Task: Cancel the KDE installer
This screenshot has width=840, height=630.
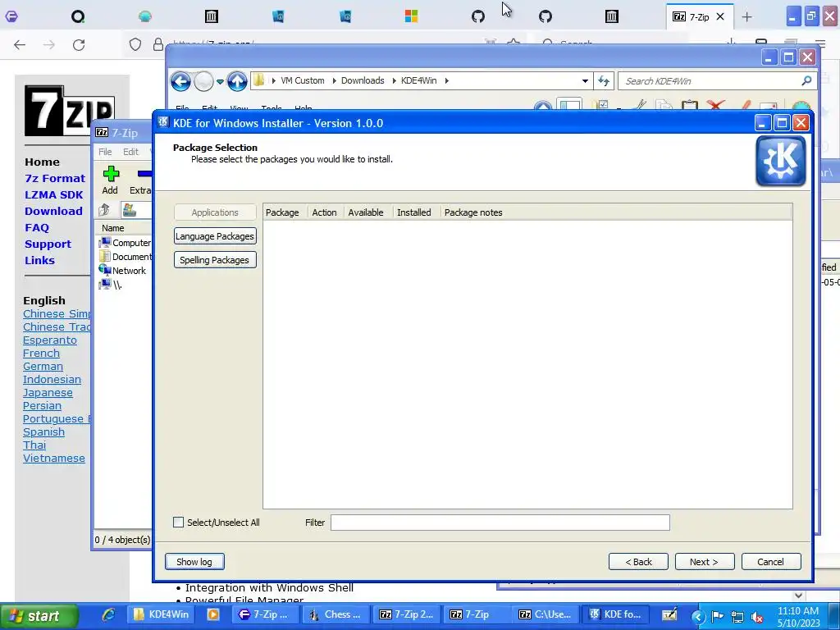Action: (771, 561)
